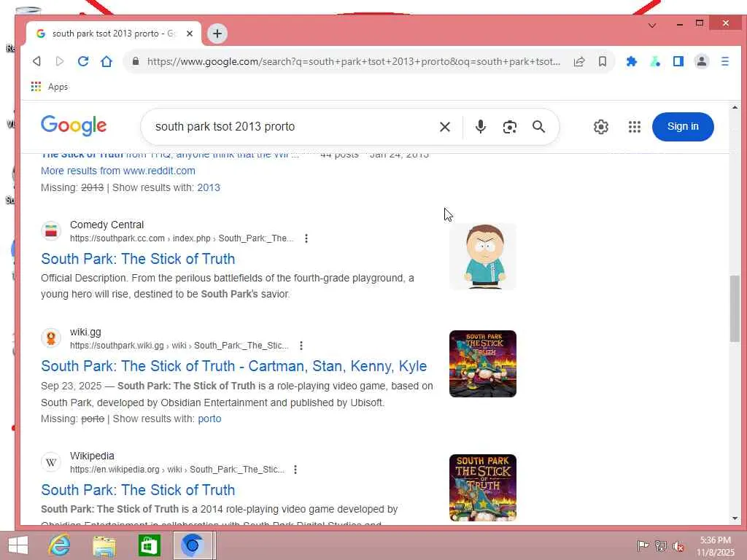View site information lock icon
Image resolution: width=747 pixels, height=560 pixels.
click(136, 61)
